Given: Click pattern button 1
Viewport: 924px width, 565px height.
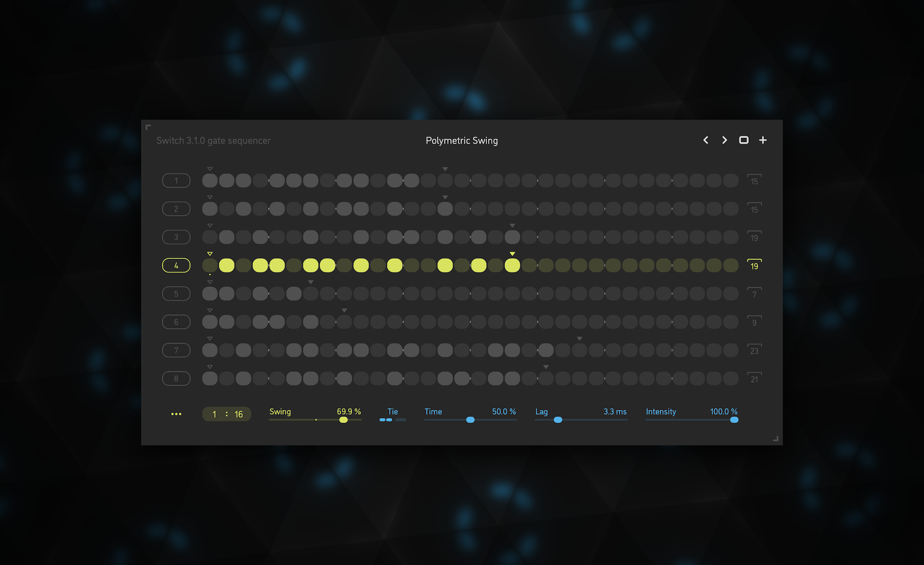Looking at the screenshot, I should [176, 181].
